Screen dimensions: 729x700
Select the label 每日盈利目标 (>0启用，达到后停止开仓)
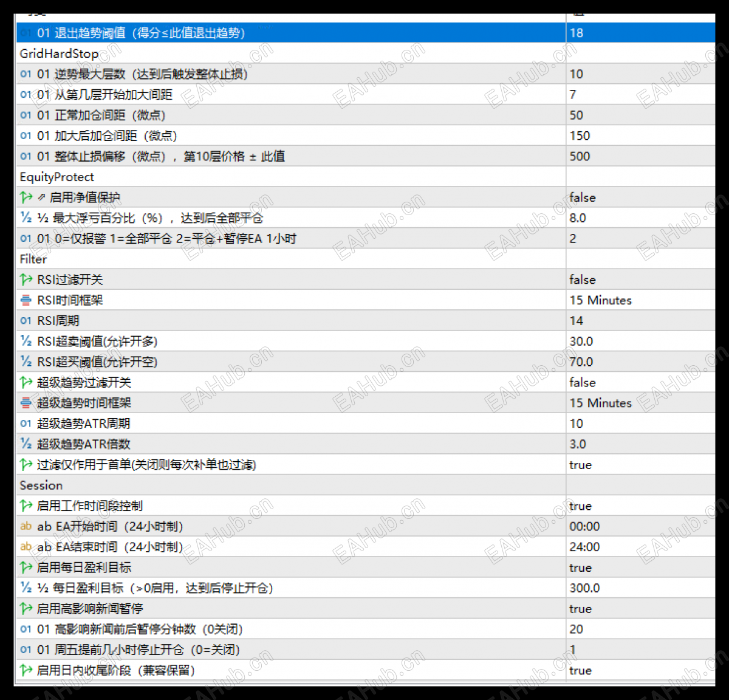coord(163,588)
